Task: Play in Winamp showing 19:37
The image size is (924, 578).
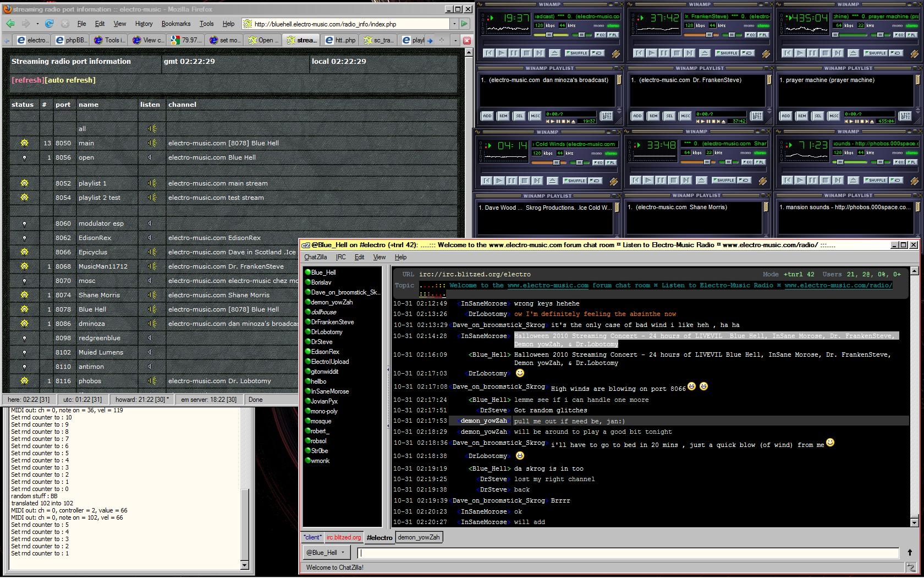Action: pyautogui.click(x=502, y=53)
